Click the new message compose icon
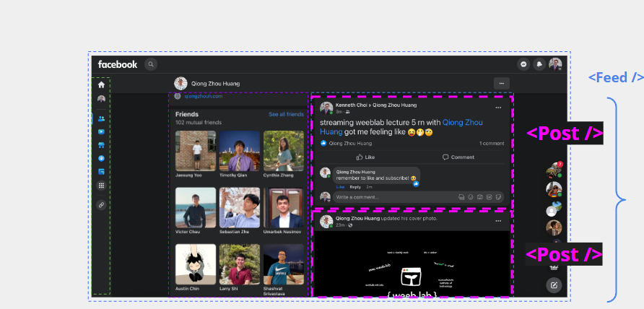Image resolution: width=644 pixels, height=309 pixels. (554, 284)
